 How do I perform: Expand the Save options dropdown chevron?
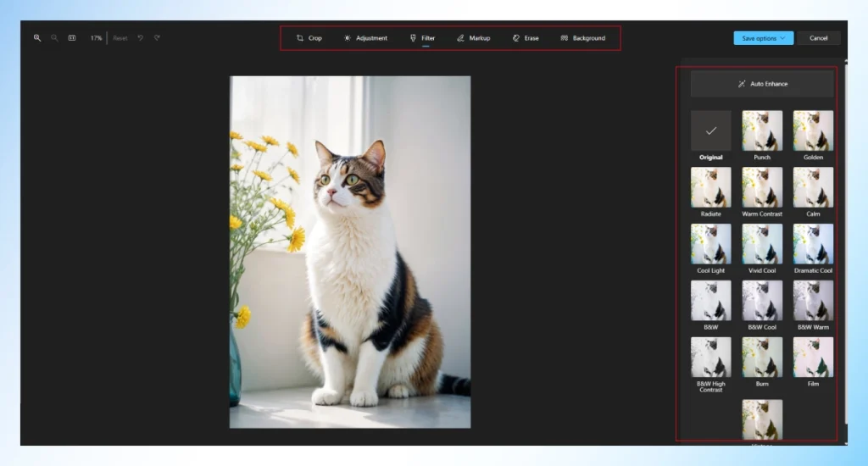[x=782, y=38]
